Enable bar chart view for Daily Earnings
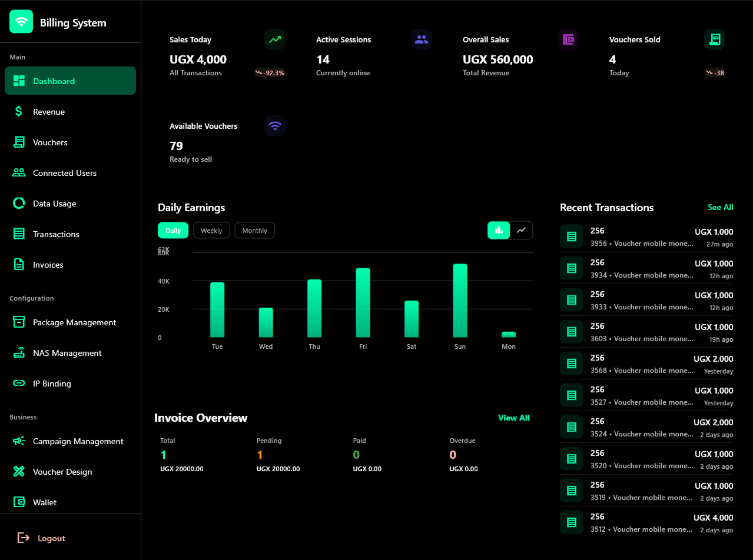 point(499,230)
